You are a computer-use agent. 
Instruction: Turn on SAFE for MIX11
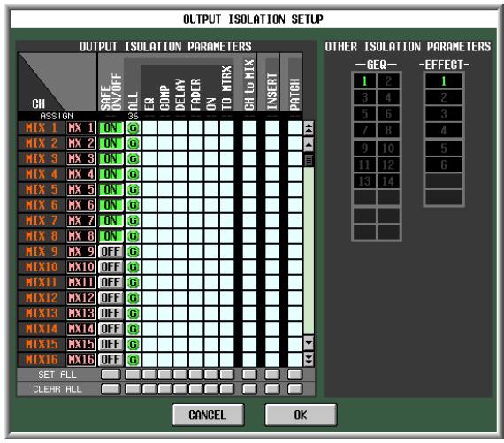coord(111,282)
